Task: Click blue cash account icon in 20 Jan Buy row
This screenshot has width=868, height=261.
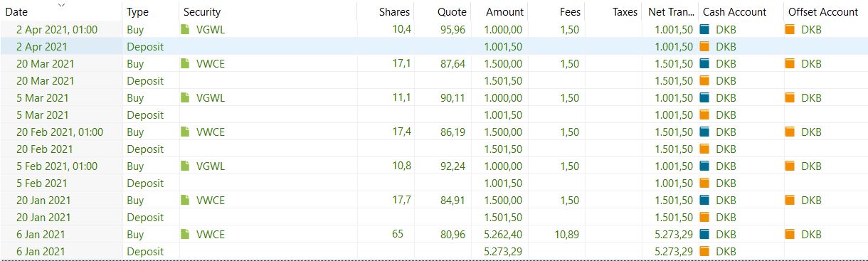Action: (x=705, y=200)
